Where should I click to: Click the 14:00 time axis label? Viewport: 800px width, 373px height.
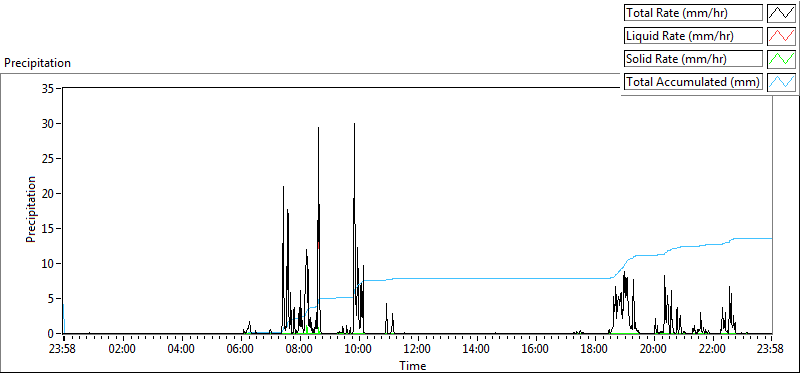[x=477, y=349]
